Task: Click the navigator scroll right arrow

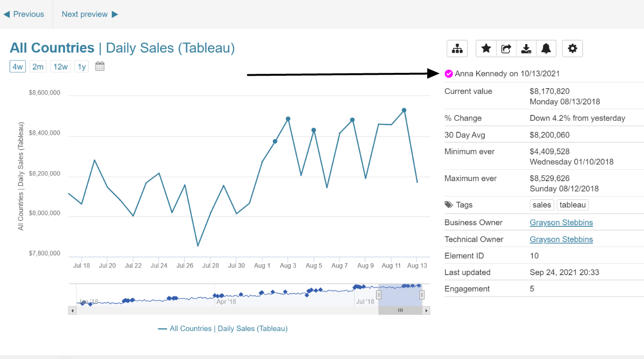Action: (x=426, y=311)
